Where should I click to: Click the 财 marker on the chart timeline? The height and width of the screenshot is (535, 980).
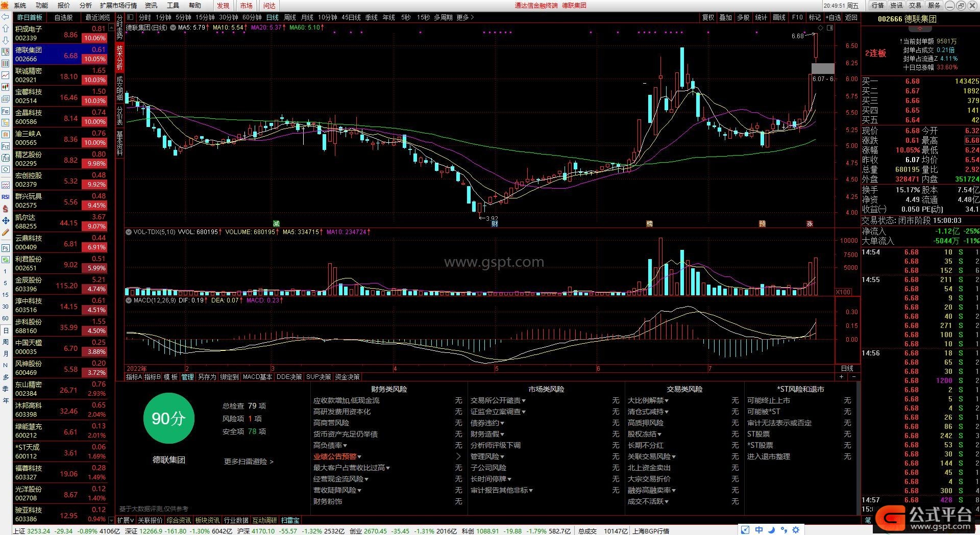[495, 224]
